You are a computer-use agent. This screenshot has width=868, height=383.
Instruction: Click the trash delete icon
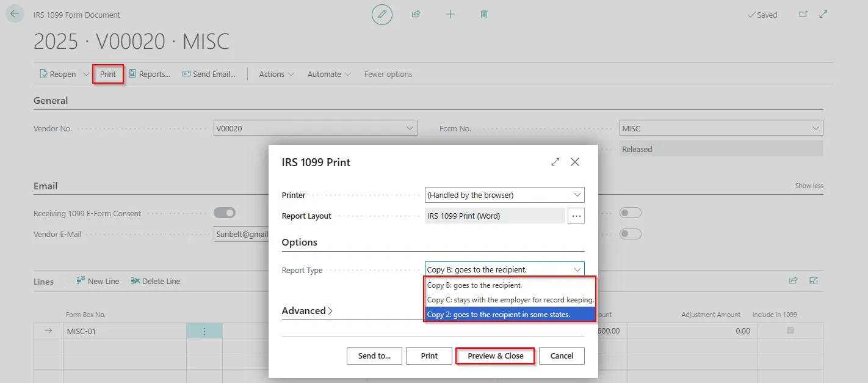pos(484,14)
